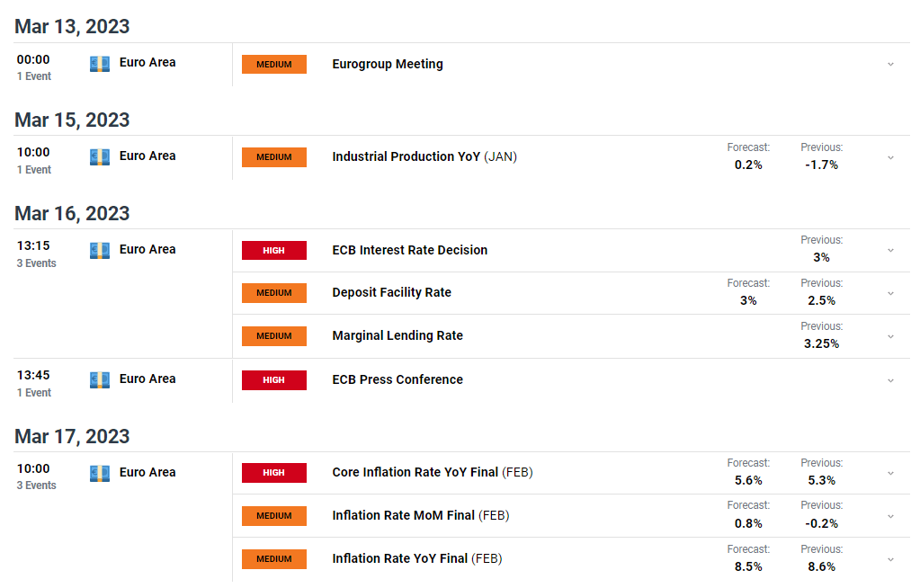Click Inflation YoY forecast value 8.5%
The image size is (920, 588).
click(748, 567)
